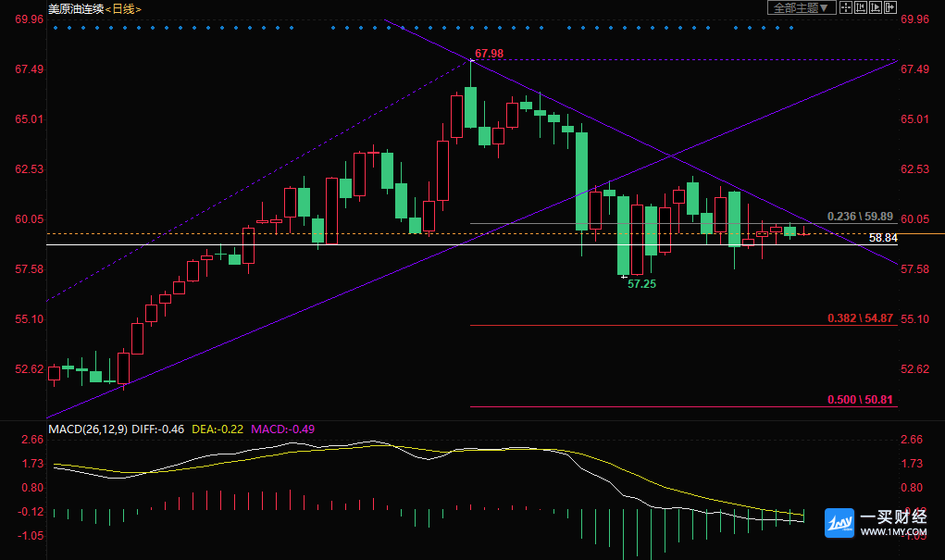Click the 58.84 current price label
The width and height of the screenshot is (945, 560).
click(x=883, y=238)
